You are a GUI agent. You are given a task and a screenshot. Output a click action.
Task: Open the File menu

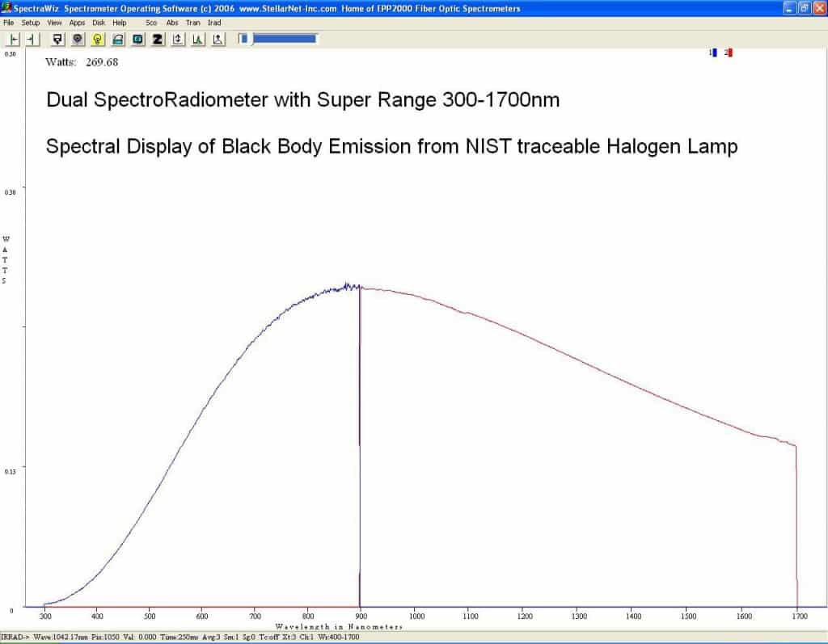coord(9,23)
